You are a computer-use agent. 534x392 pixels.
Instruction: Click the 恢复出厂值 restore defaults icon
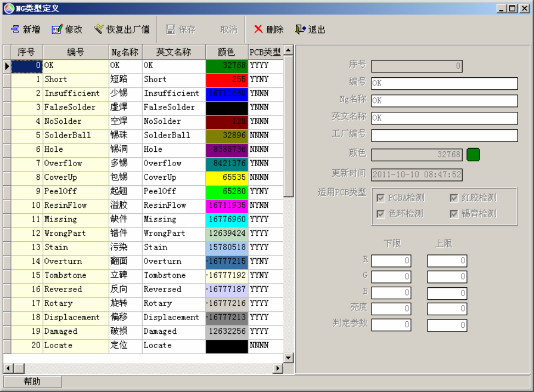pos(99,30)
